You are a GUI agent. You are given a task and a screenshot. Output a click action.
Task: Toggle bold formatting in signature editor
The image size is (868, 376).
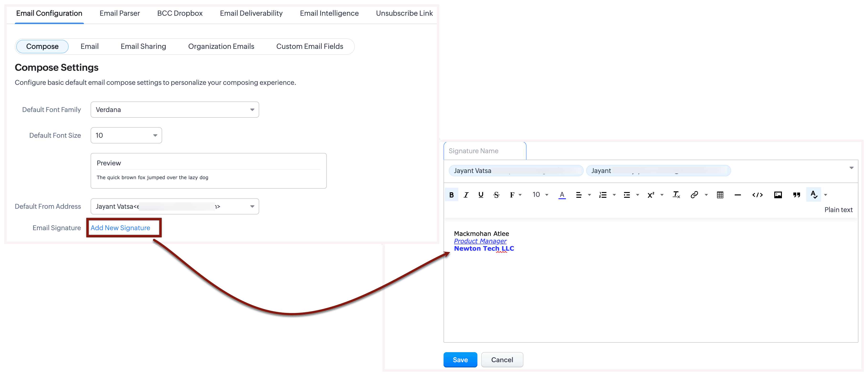tap(451, 195)
